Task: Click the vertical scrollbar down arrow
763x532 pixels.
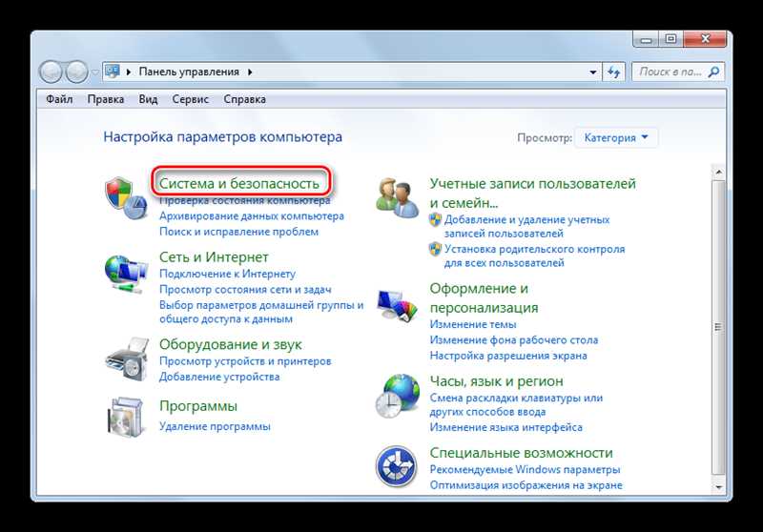Action: pos(718,487)
